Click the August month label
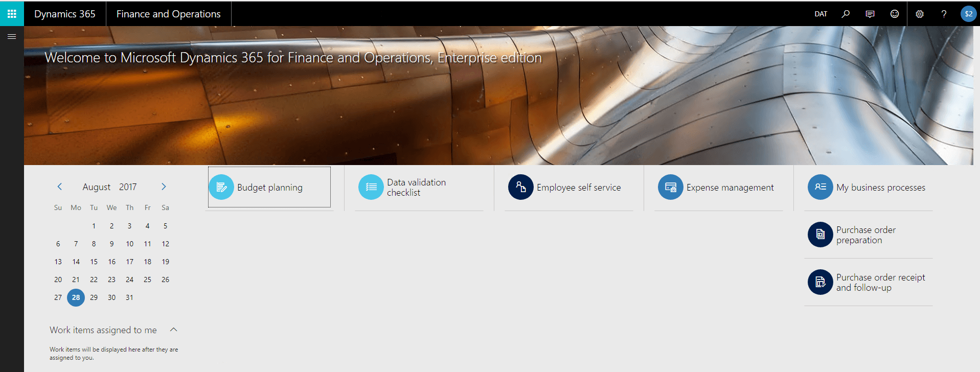980x372 pixels. tap(97, 187)
